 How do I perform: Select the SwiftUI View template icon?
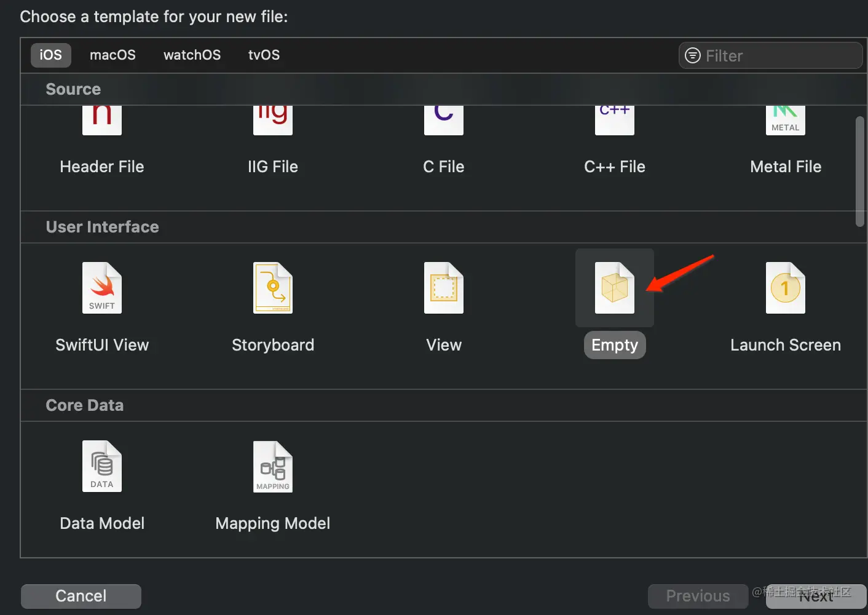coord(102,288)
